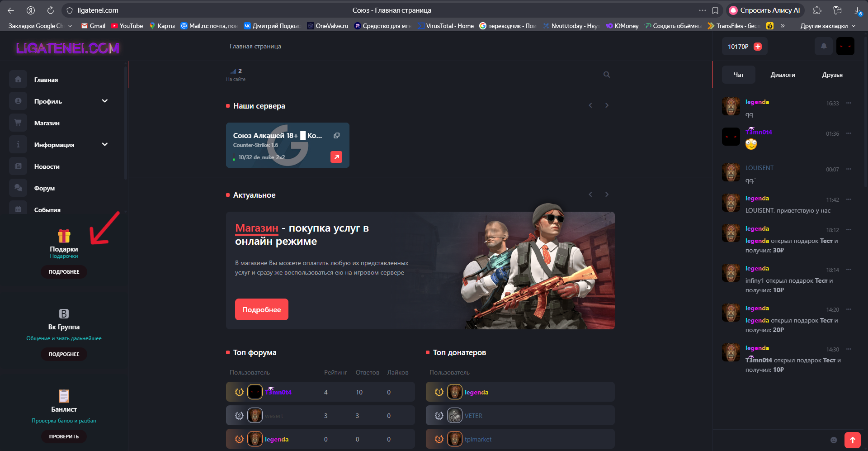Click the Новости newspaper icon in sidebar

click(18, 166)
